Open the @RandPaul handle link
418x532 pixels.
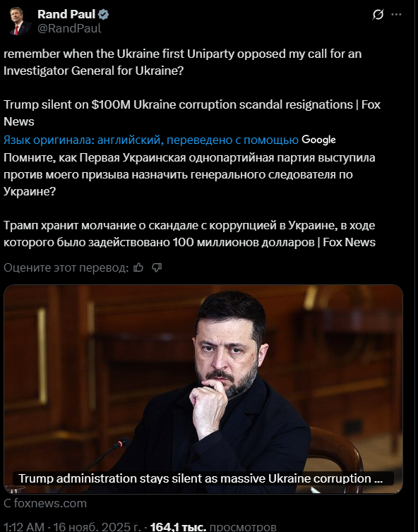tap(69, 28)
